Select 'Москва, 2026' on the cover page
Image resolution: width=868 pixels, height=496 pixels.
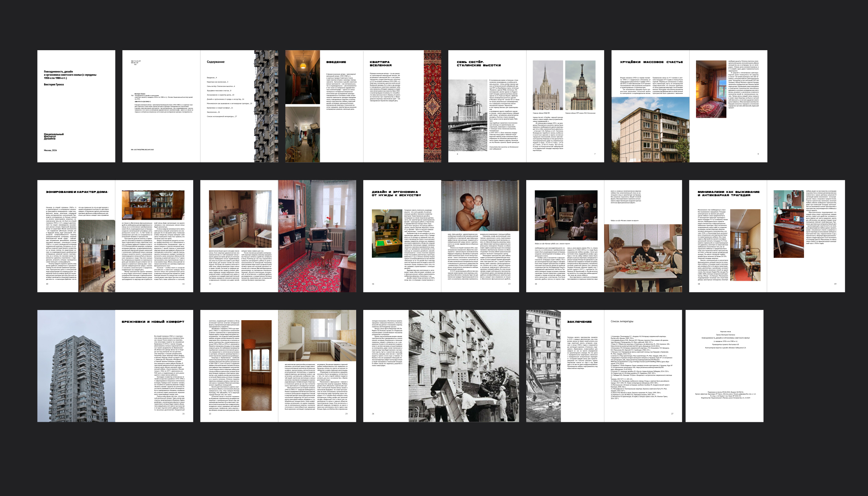pos(50,150)
